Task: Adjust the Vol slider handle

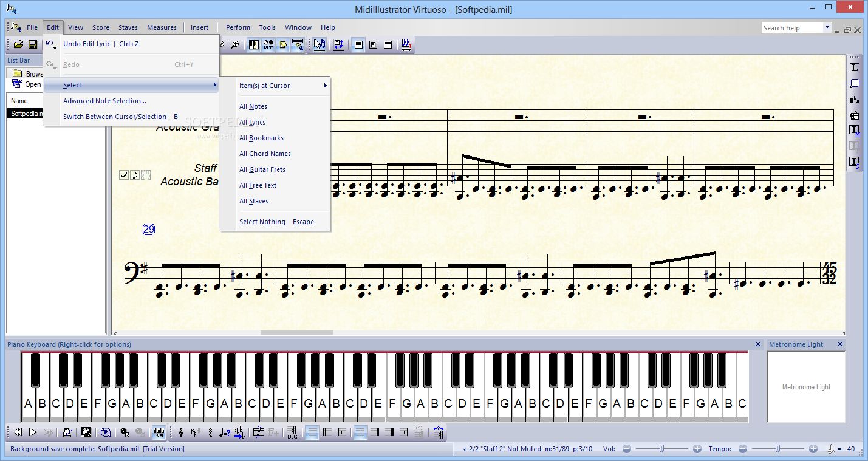Action: (661, 449)
